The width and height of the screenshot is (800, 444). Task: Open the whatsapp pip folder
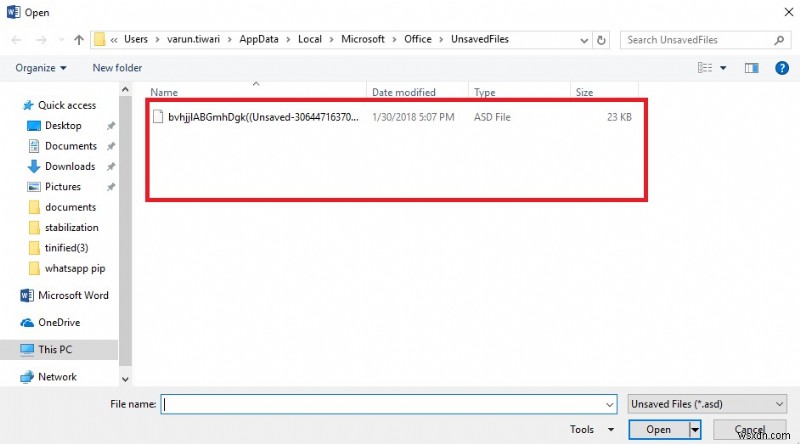[75, 268]
